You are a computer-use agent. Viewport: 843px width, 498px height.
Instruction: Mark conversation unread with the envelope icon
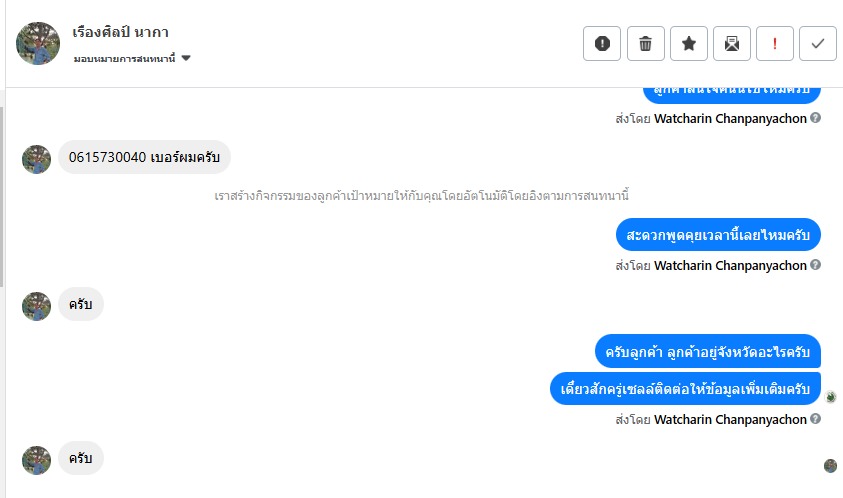[x=732, y=43]
